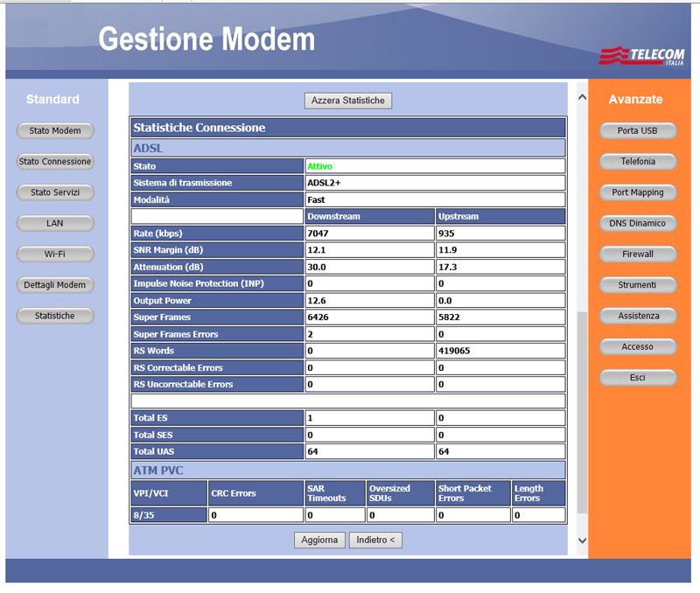
Task: Open the LAN settings page
Action: coord(55,223)
